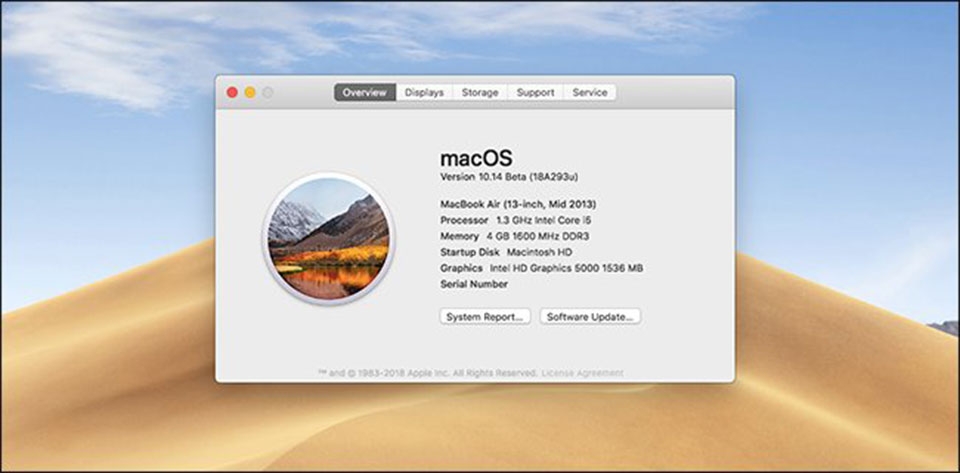The width and height of the screenshot is (960, 473).
Task: Open the License Agreement link
Action: click(x=582, y=373)
